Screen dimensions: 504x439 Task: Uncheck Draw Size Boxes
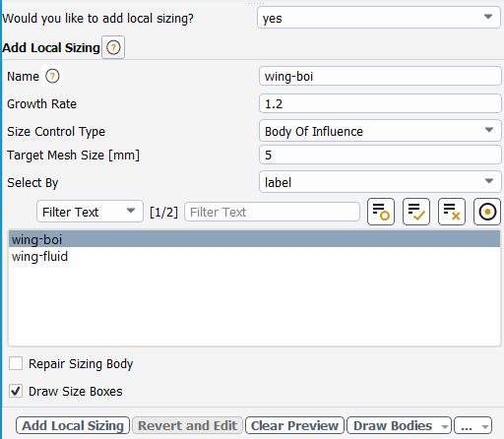pyautogui.click(x=16, y=391)
